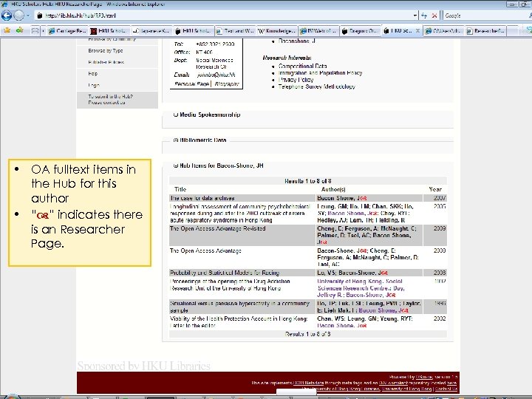The height and width of the screenshot is (399, 532).
Task: Refresh the page with the refresh icon
Action: [424, 16]
